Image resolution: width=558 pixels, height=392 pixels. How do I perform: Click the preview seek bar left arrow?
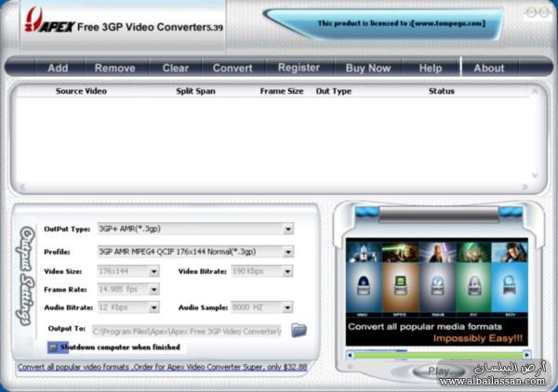(350, 355)
